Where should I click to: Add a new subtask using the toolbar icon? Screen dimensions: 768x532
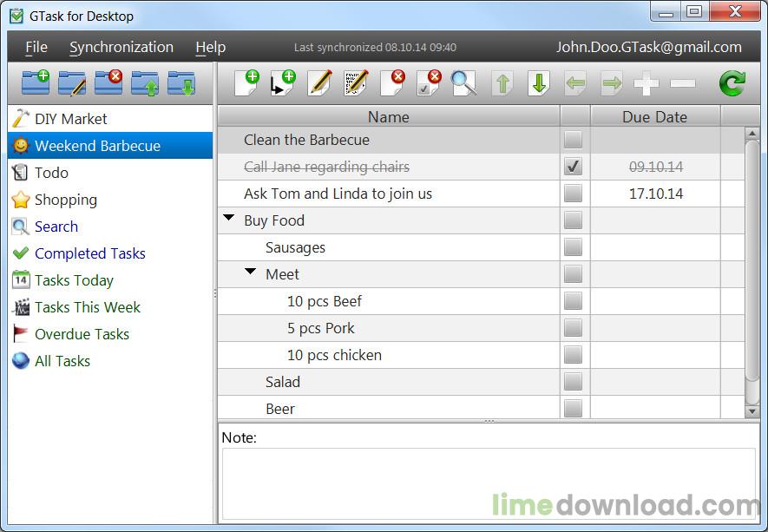tap(283, 82)
